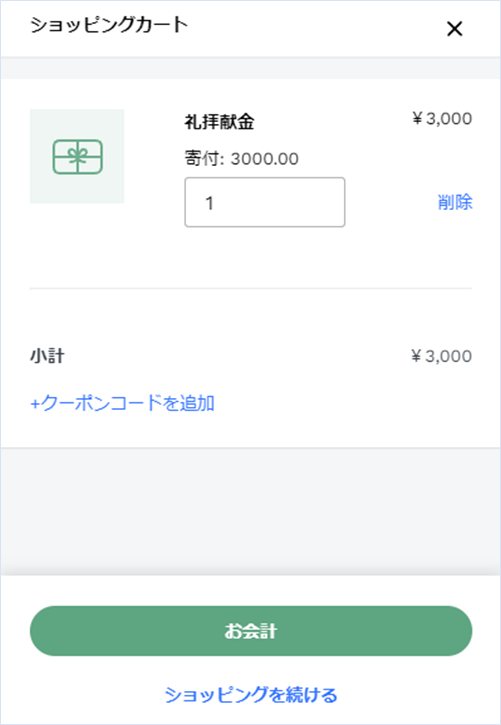Proceed to checkout with お会計 button
Viewport: 501px width, 725px height.
point(251,631)
